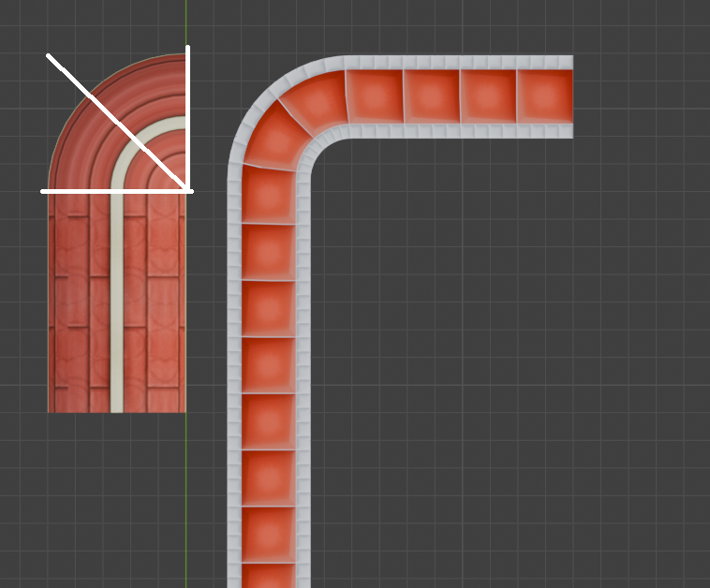Click the white diagonal line over the arch

pyautogui.click(x=112, y=119)
